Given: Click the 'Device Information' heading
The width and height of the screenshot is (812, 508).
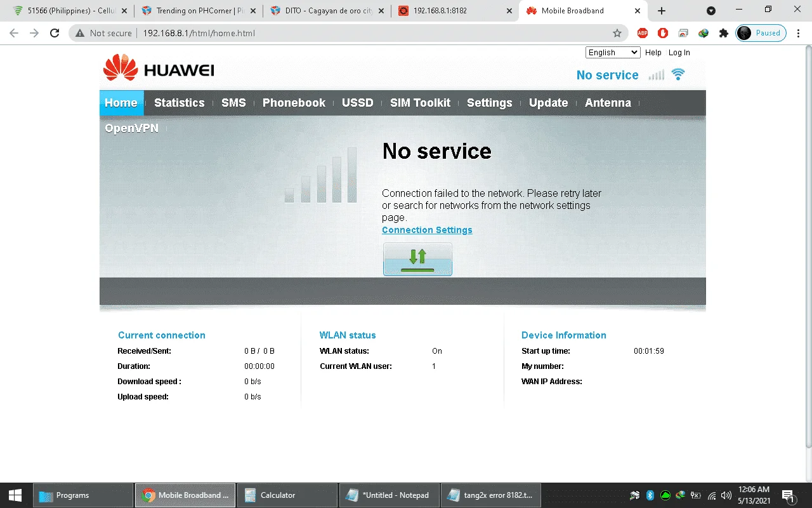Looking at the screenshot, I should 564,335.
